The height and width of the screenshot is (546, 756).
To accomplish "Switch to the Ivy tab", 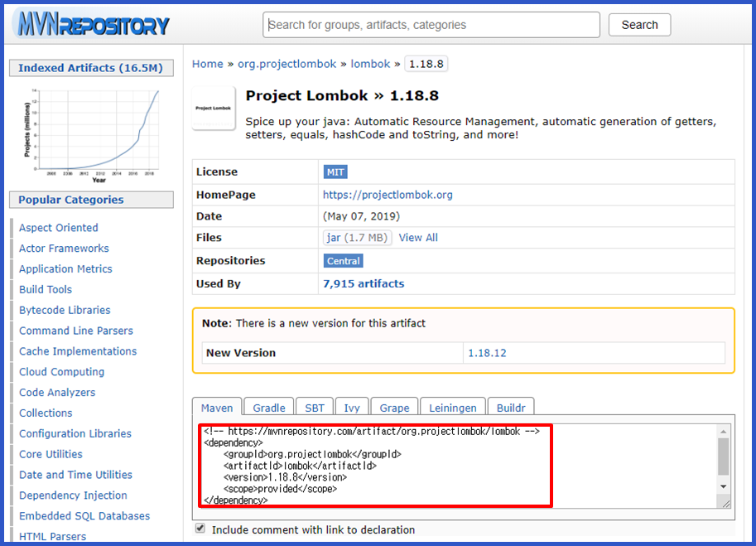I will [352, 407].
